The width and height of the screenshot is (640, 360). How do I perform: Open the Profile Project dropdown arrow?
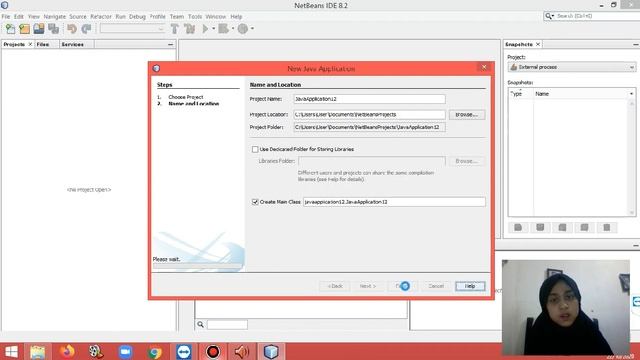coord(252,29)
